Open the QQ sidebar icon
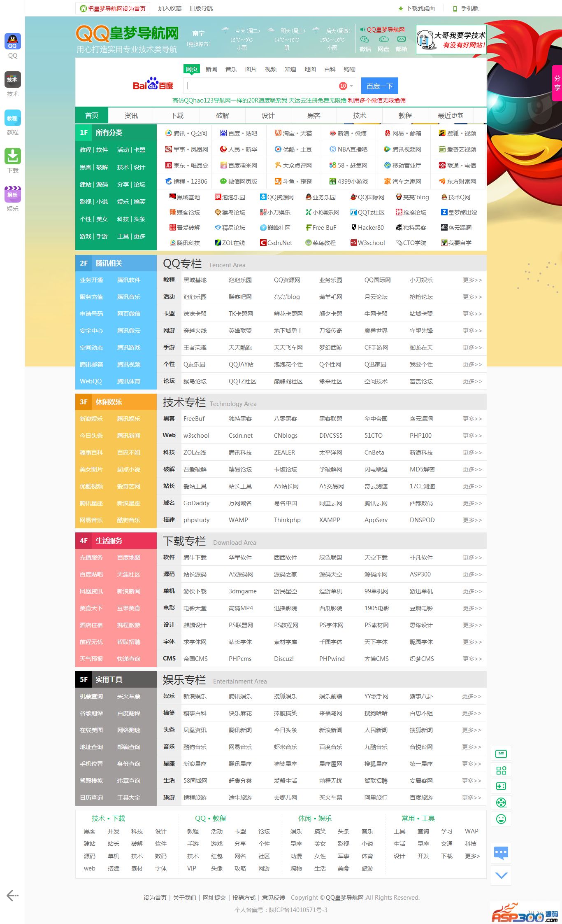562x924 pixels. [13, 41]
